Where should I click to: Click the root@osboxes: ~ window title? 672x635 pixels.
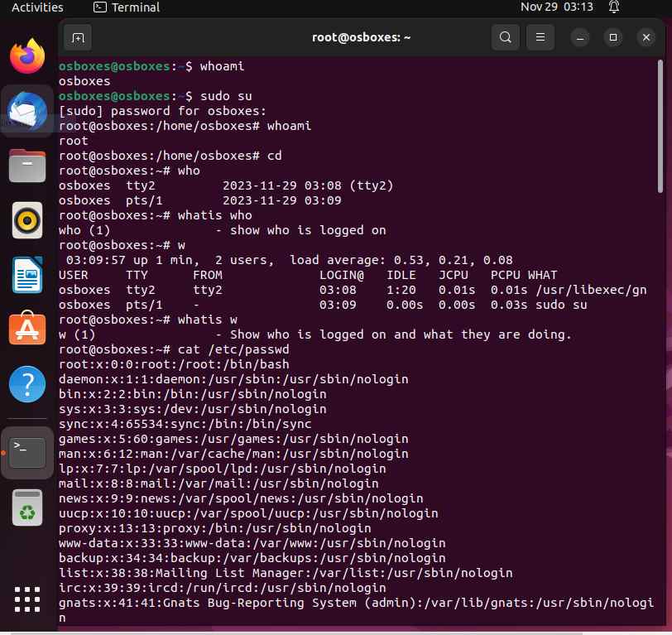coord(361,38)
